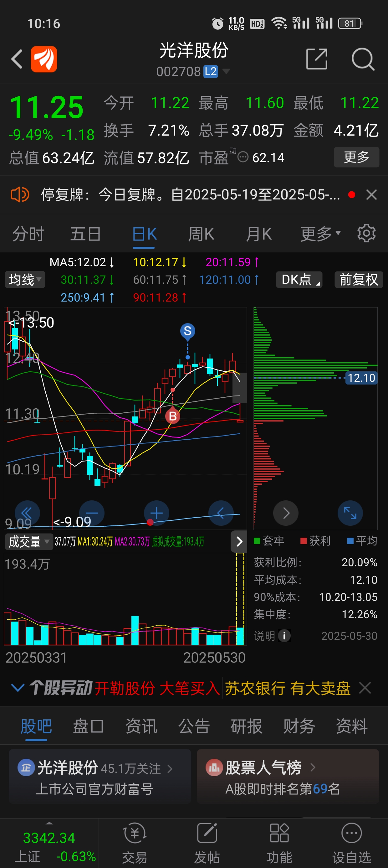This screenshot has height=868, width=388.
Task: Switch to the 研报 tab
Action: pyautogui.click(x=246, y=726)
